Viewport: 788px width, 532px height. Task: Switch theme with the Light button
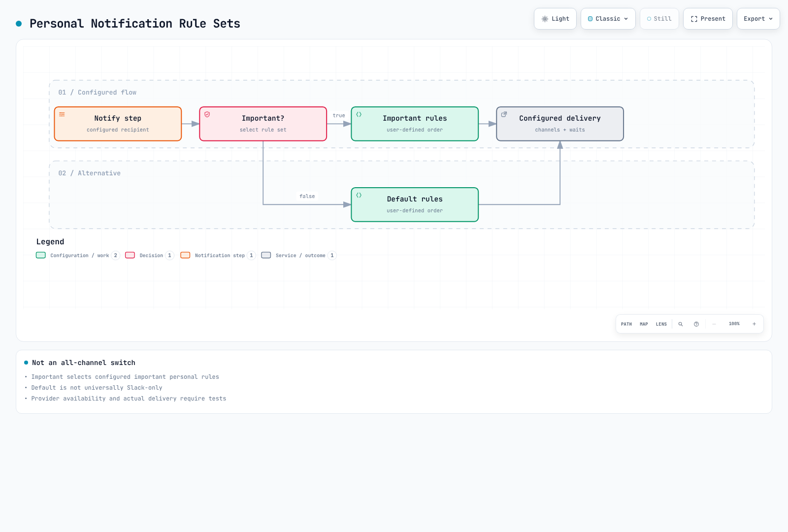coord(555,19)
